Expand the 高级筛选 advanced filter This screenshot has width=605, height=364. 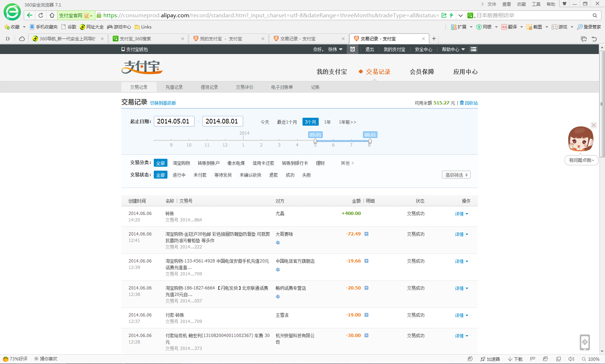click(x=456, y=175)
